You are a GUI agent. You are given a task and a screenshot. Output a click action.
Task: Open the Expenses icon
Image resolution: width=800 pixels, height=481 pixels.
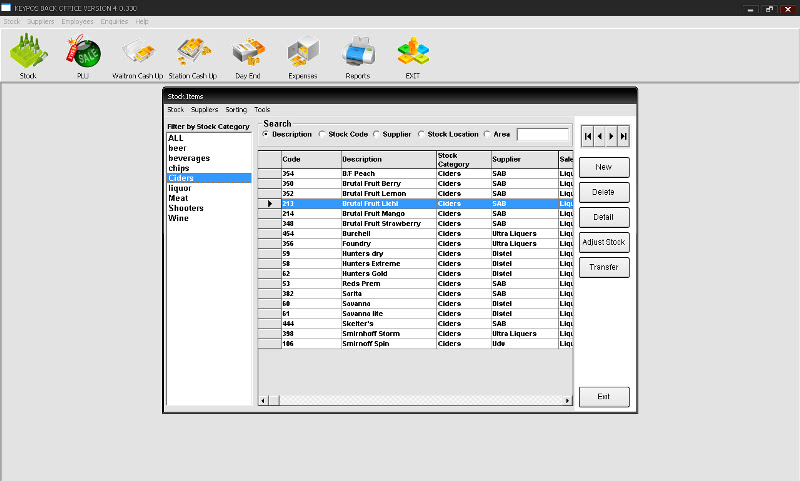click(x=303, y=56)
